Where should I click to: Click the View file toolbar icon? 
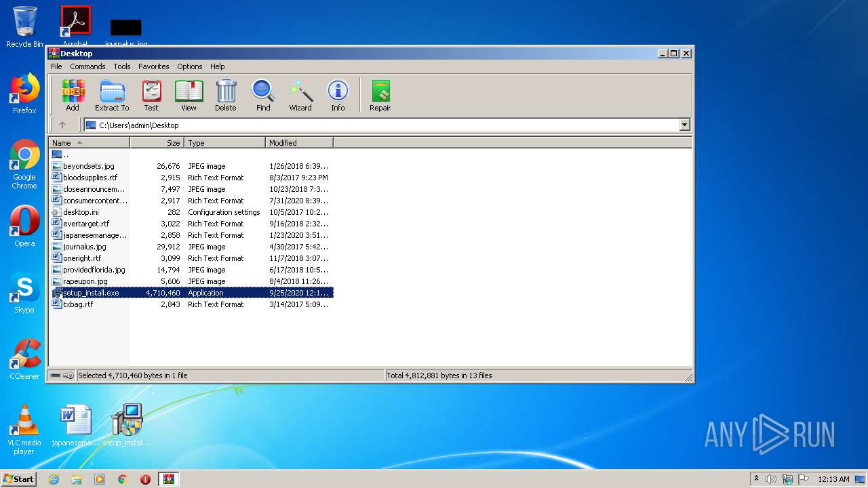click(x=189, y=96)
